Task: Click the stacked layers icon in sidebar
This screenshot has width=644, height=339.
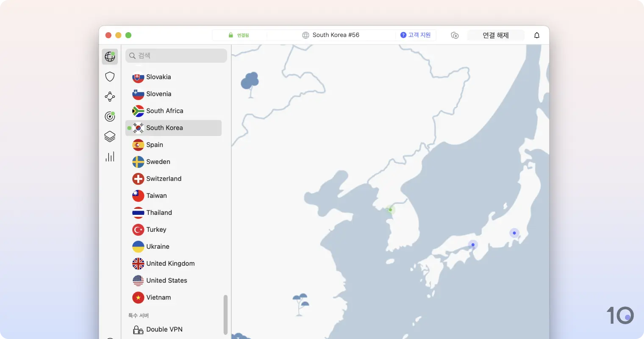Action: 110,136
